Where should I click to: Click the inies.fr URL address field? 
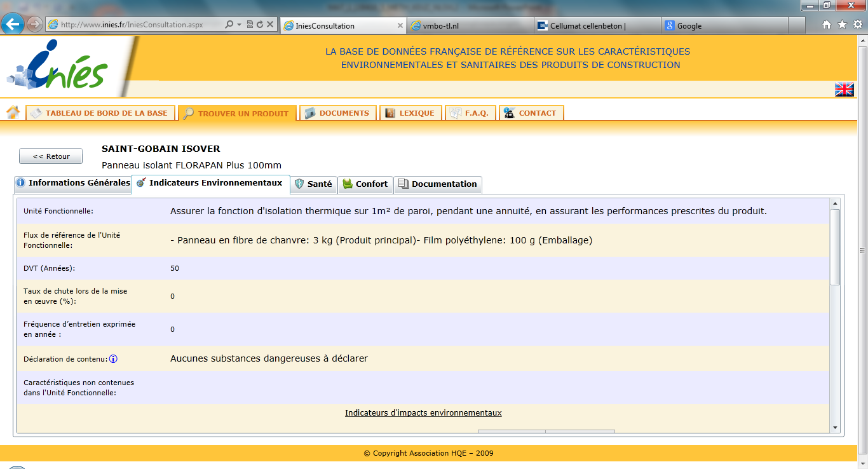tap(132, 25)
